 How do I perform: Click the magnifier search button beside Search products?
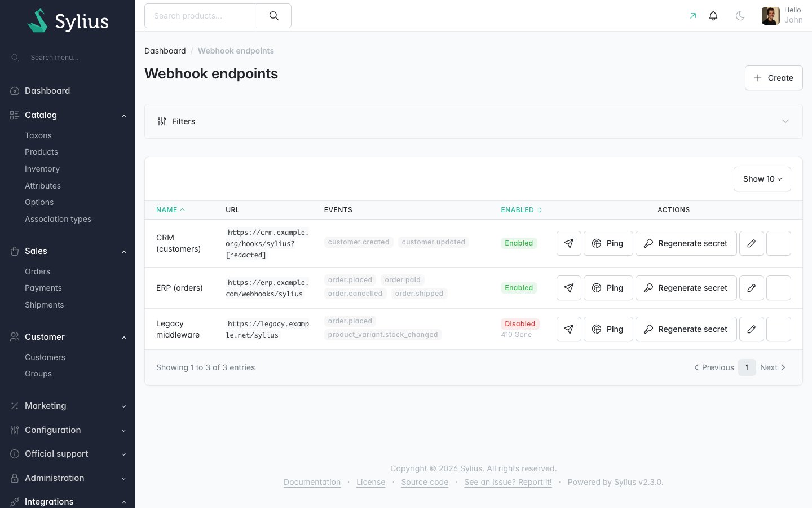click(274, 16)
